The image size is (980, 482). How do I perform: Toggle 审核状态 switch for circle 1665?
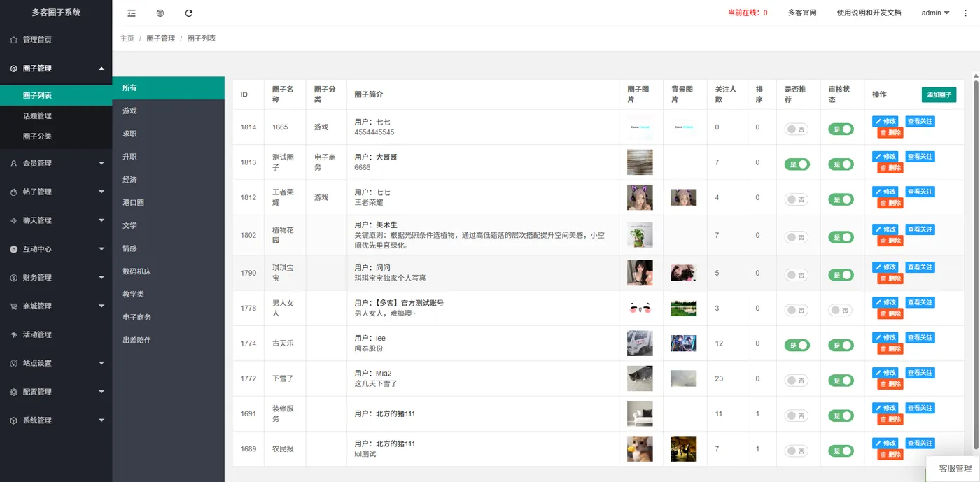coord(841,129)
